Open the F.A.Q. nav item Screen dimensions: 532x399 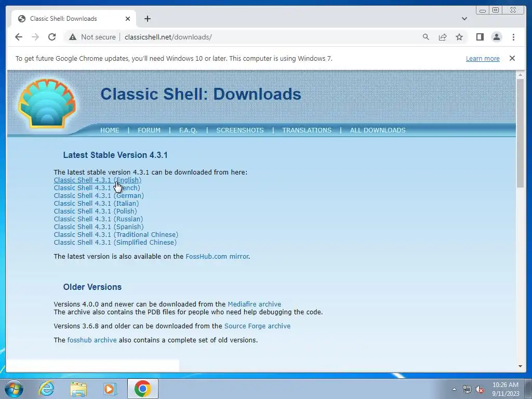tap(188, 130)
